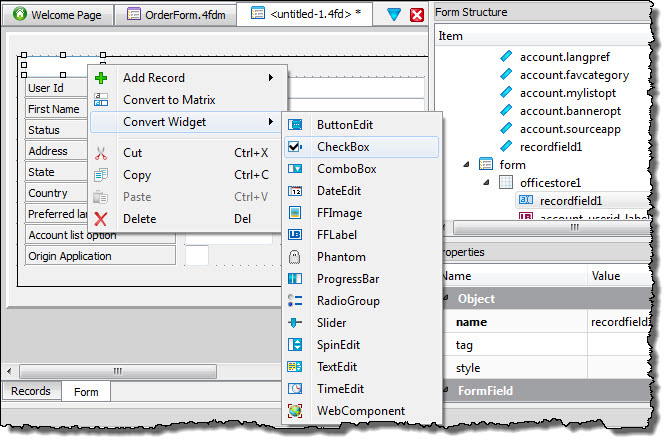Click the TimeEdit clock icon
Viewport: 670px width, 444px height.
point(295,388)
